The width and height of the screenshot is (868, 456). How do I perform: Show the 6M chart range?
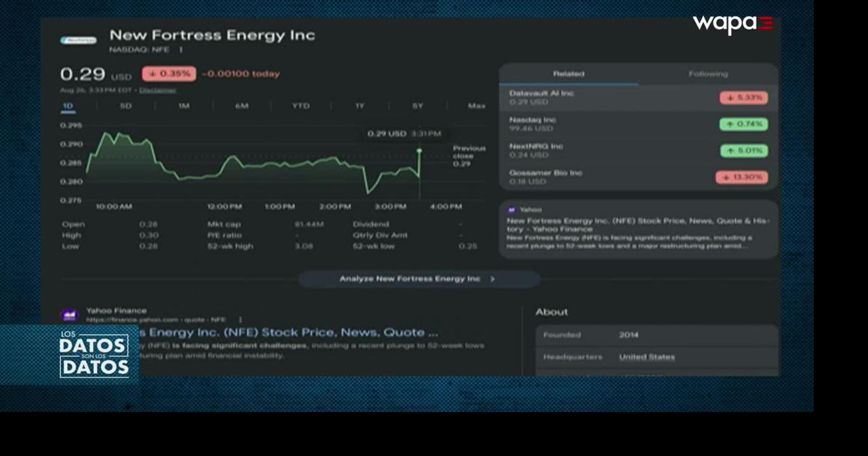pos(241,106)
